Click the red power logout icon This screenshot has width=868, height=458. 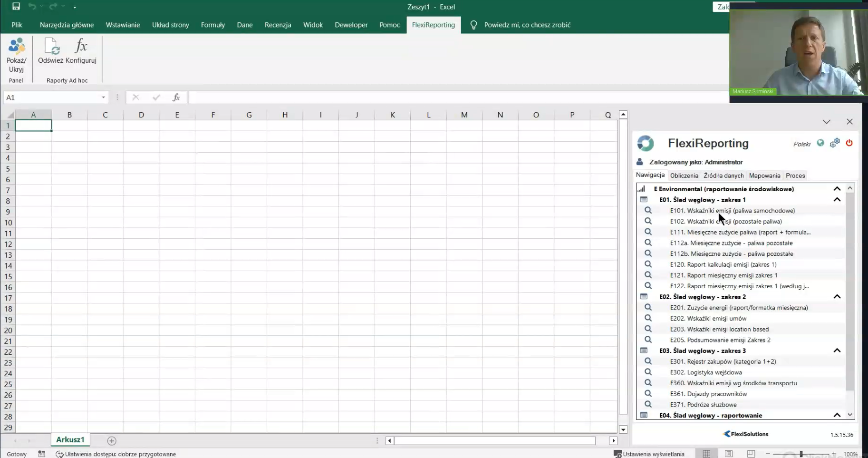pos(849,143)
